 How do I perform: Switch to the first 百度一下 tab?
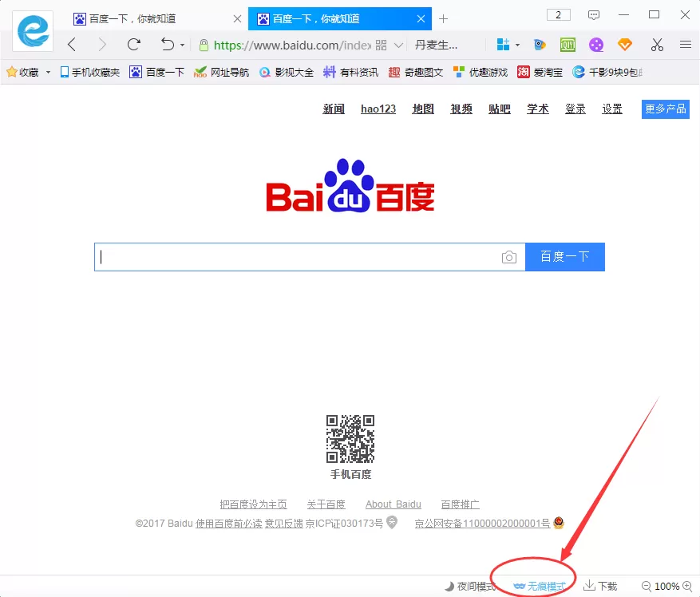156,18
